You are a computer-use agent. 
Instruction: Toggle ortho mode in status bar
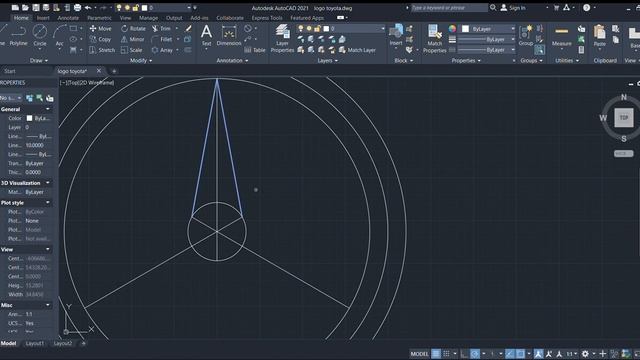pyautogui.click(x=464, y=353)
